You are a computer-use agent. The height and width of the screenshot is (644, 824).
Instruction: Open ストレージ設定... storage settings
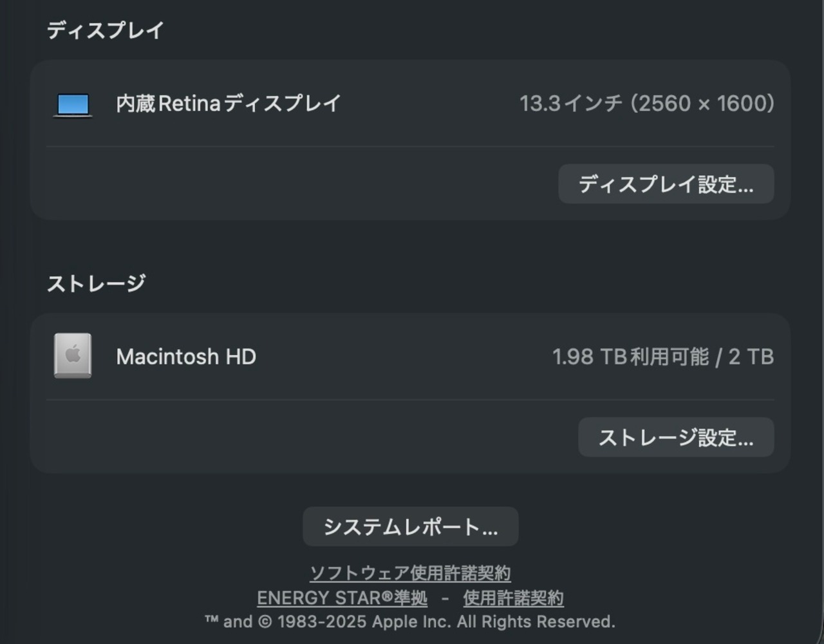(x=676, y=438)
